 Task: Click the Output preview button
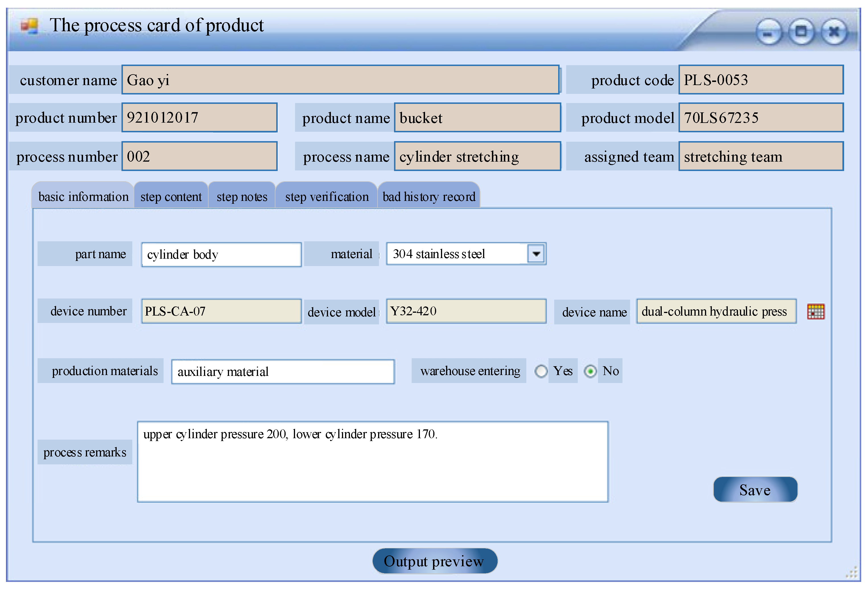(x=434, y=561)
